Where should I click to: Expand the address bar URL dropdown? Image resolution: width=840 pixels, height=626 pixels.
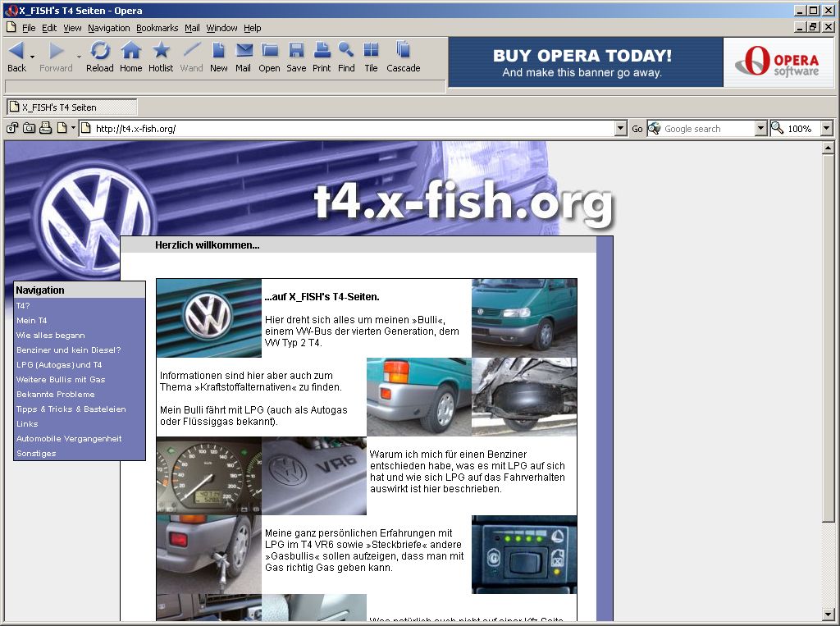(620, 129)
